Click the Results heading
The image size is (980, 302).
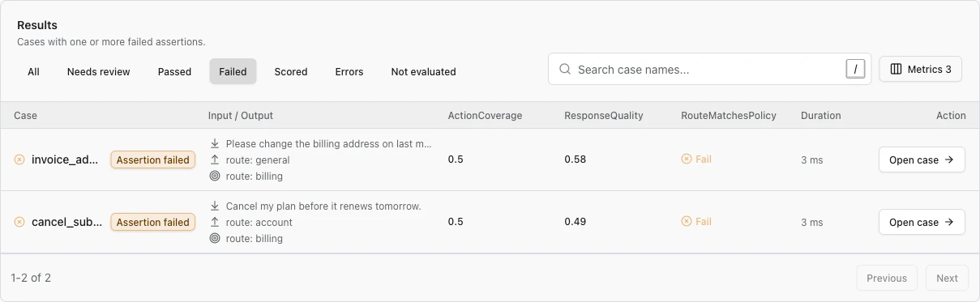click(37, 25)
